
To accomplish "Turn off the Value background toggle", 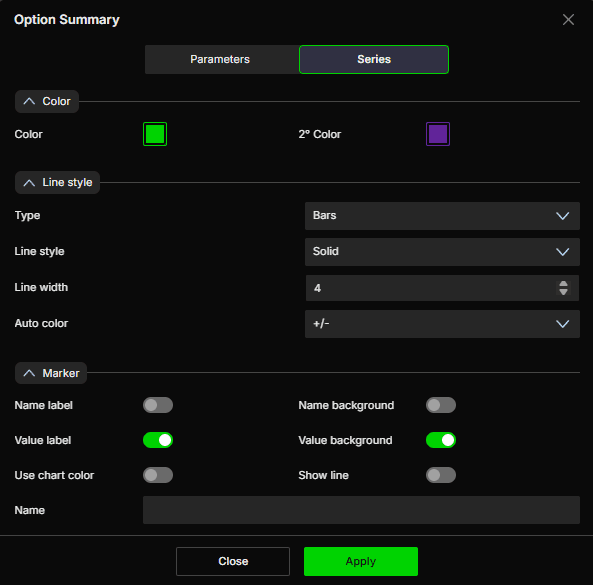I will (x=441, y=440).
